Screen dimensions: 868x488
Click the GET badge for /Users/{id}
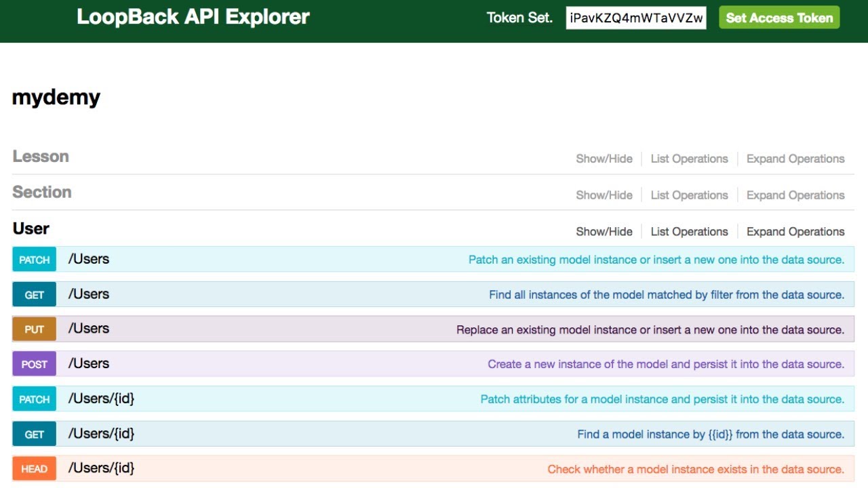(34, 434)
